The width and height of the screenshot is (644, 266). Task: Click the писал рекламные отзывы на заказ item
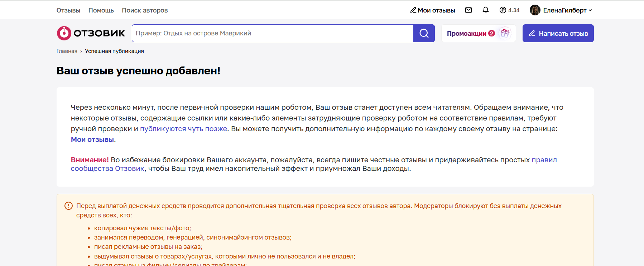click(x=148, y=247)
